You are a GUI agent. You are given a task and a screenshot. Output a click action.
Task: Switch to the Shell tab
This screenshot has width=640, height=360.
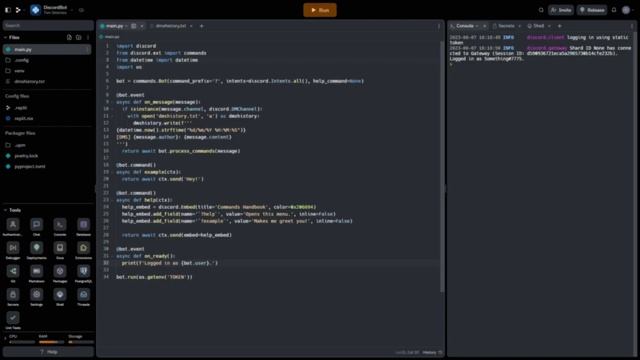point(538,26)
